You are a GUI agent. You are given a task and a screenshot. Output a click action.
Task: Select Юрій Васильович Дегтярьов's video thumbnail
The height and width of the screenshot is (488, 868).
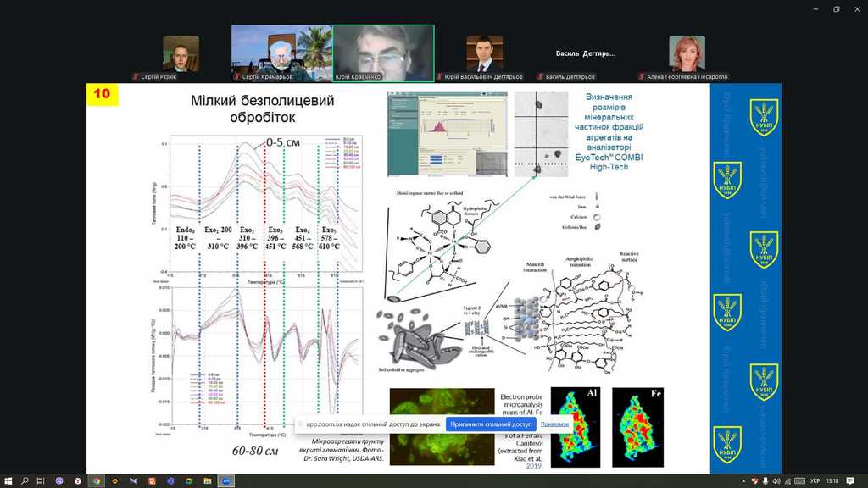point(484,53)
